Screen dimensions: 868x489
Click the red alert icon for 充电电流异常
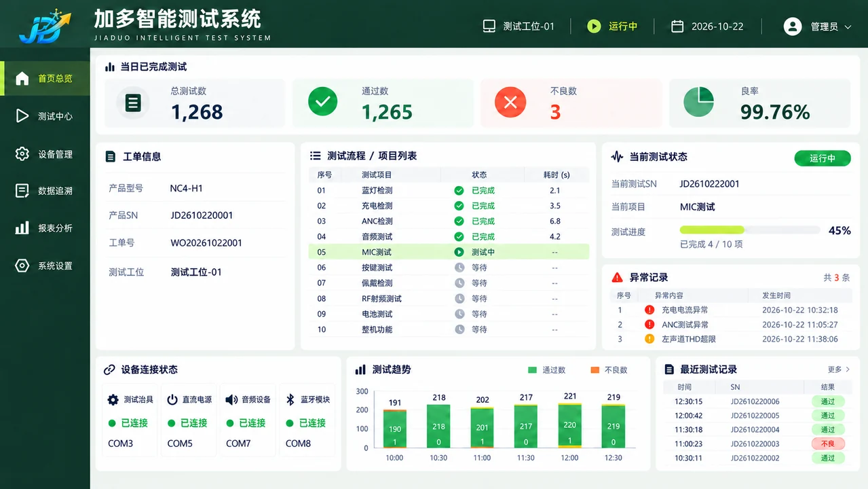tap(650, 310)
